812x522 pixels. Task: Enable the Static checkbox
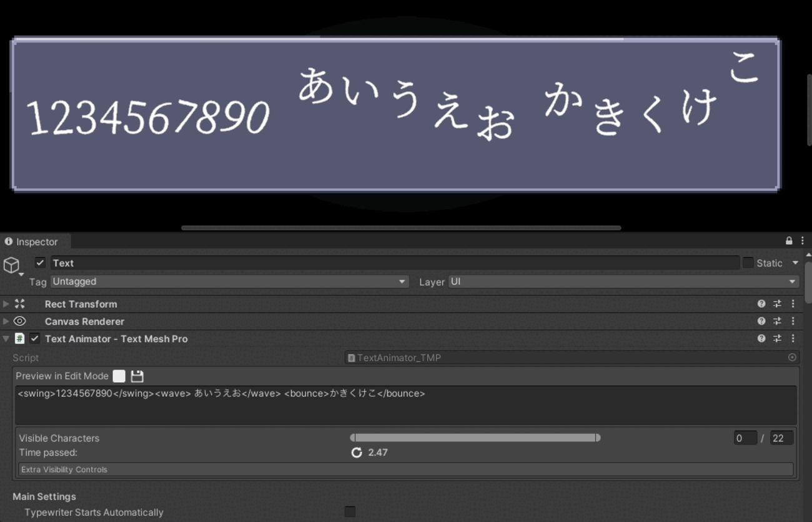click(748, 263)
